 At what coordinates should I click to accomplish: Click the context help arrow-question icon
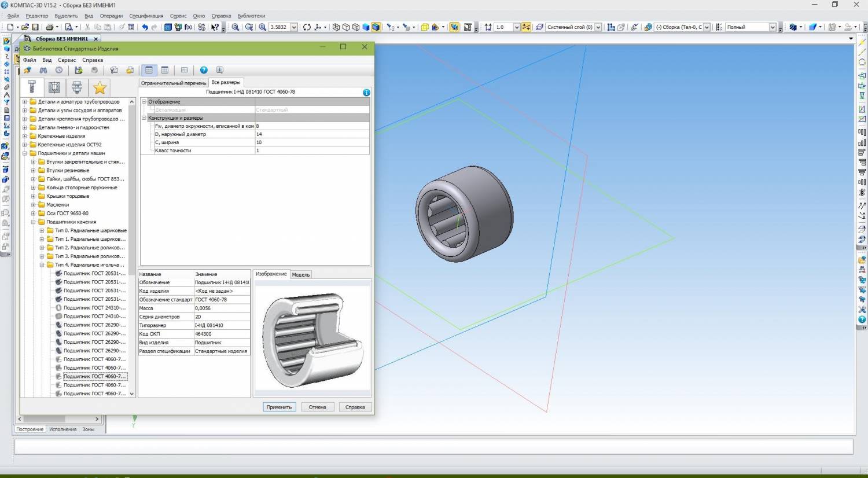(x=215, y=27)
